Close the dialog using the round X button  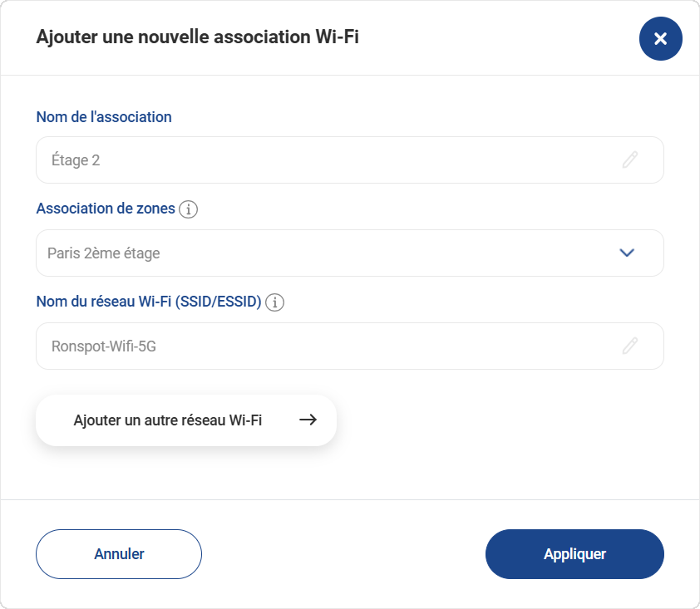660,38
